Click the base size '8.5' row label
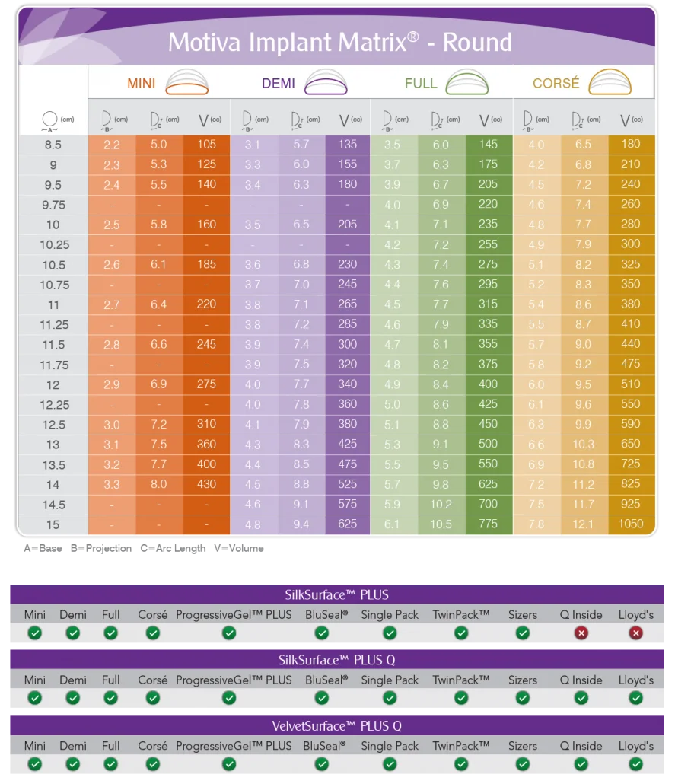675x784 pixels. tap(53, 145)
